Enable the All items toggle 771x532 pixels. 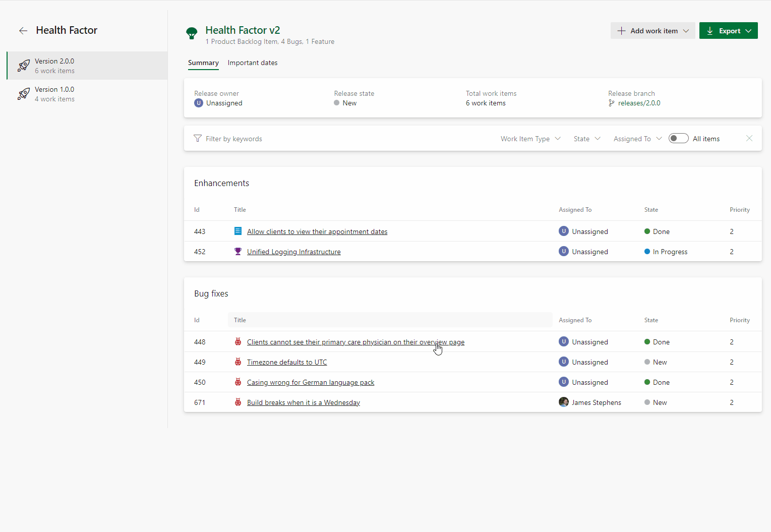pos(678,138)
